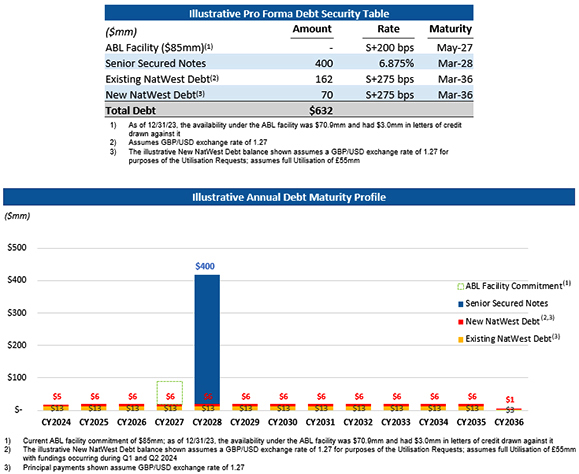Select the May-27 maturity cell
This screenshot has width=579, height=474.
point(455,48)
